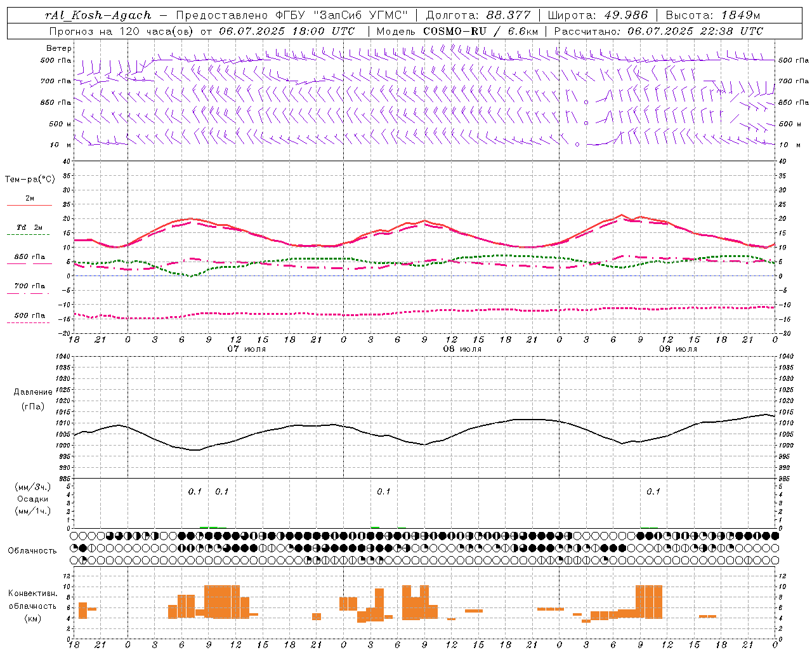Image resolution: width=812 pixels, height=650 pixels.
Task: Click the Осадки precipitation label
Action: [x=33, y=499]
